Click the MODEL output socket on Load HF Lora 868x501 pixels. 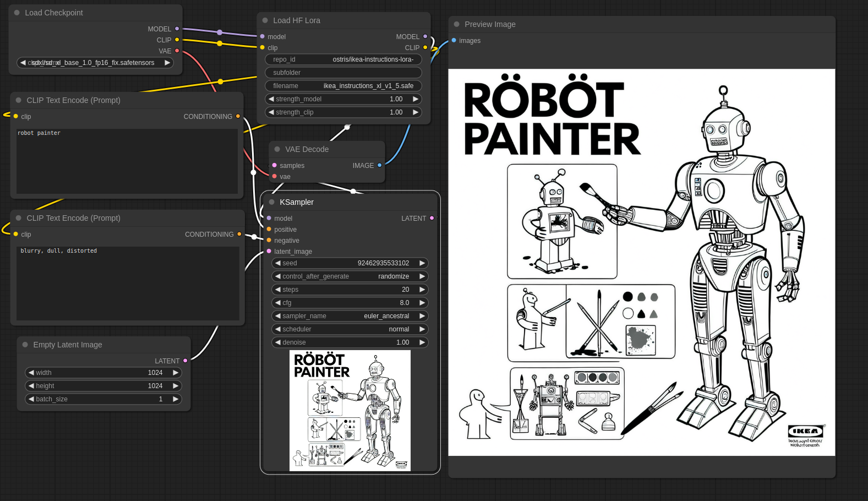click(425, 36)
